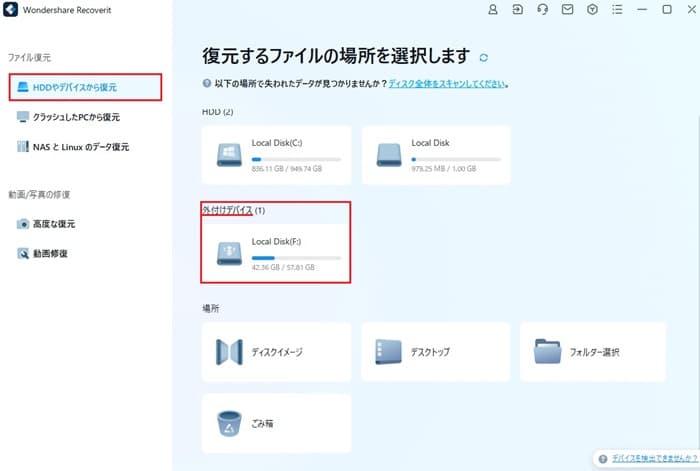Viewport: 700px width, 471px height.
Task: Click the refresh icon beside the heading
Action: tap(483, 58)
